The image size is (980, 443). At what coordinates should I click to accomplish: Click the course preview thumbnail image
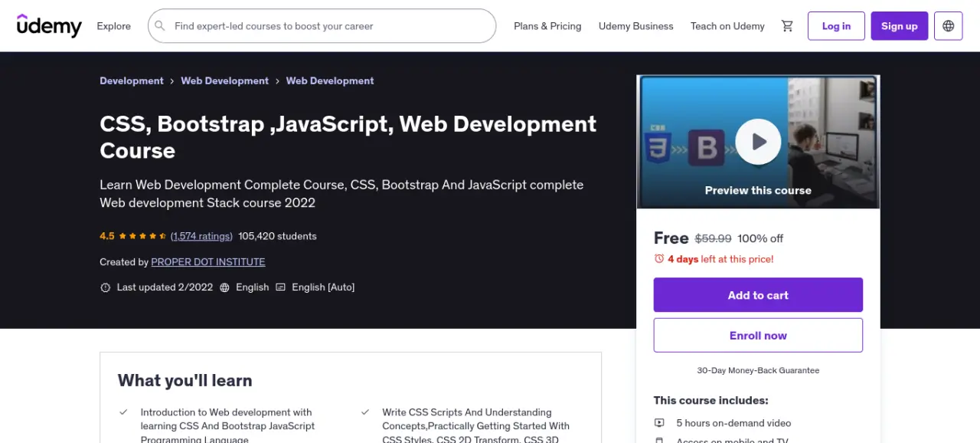[x=758, y=142]
